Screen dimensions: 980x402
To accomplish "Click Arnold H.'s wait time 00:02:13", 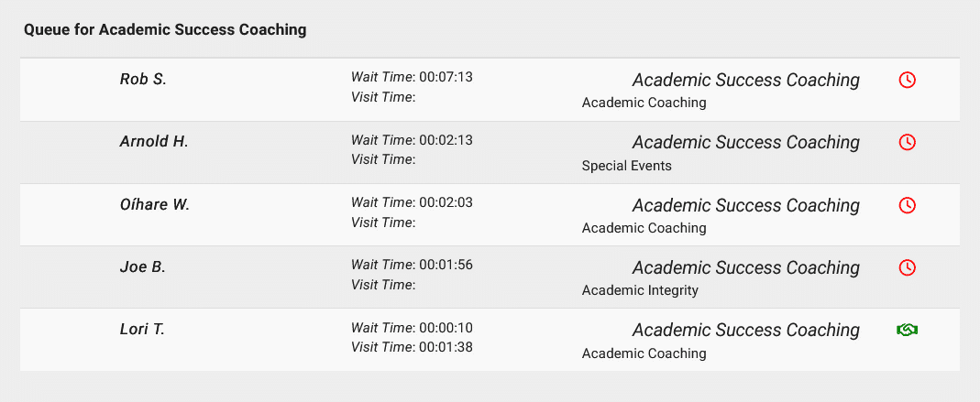I will tap(446, 140).
